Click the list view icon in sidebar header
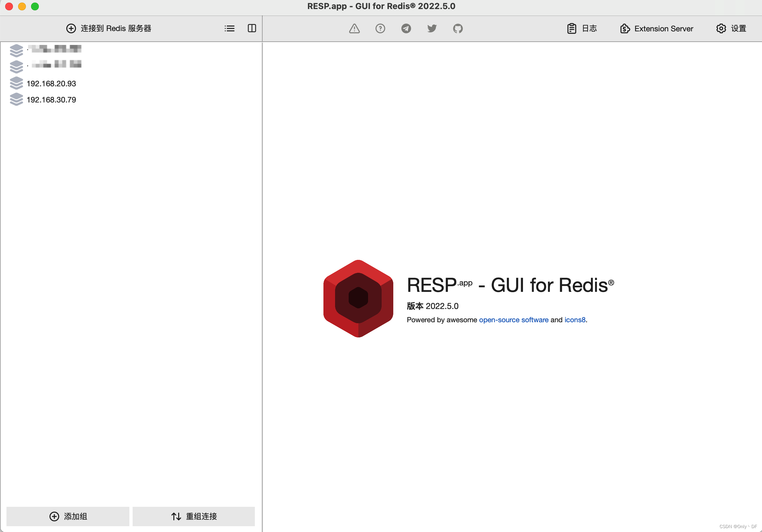This screenshot has height=532, width=762. pyautogui.click(x=229, y=28)
